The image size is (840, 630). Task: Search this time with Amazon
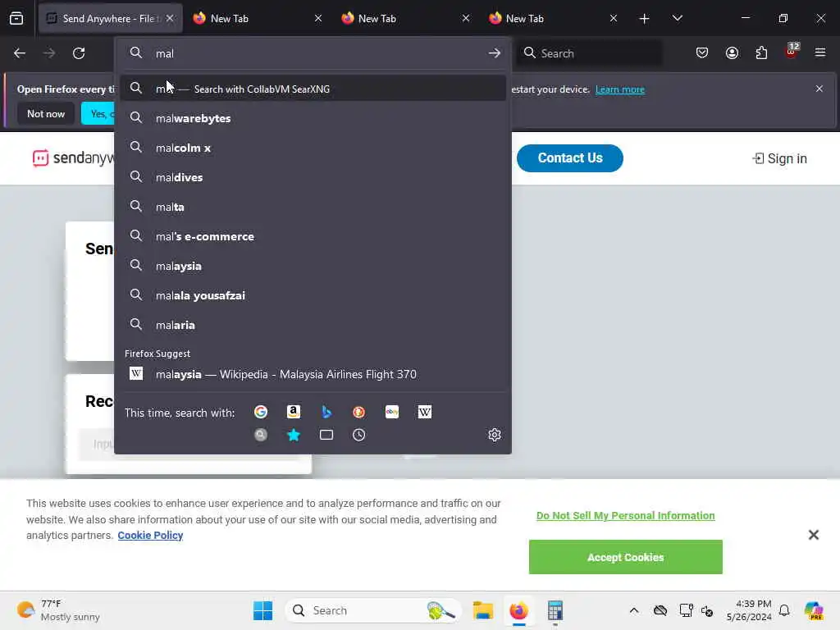pos(294,412)
